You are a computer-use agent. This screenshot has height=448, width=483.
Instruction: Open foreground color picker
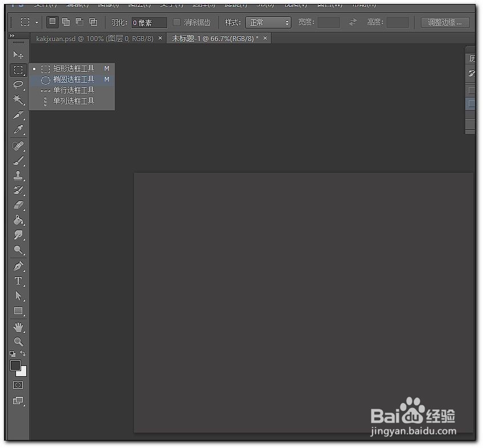tap(15, 365)
